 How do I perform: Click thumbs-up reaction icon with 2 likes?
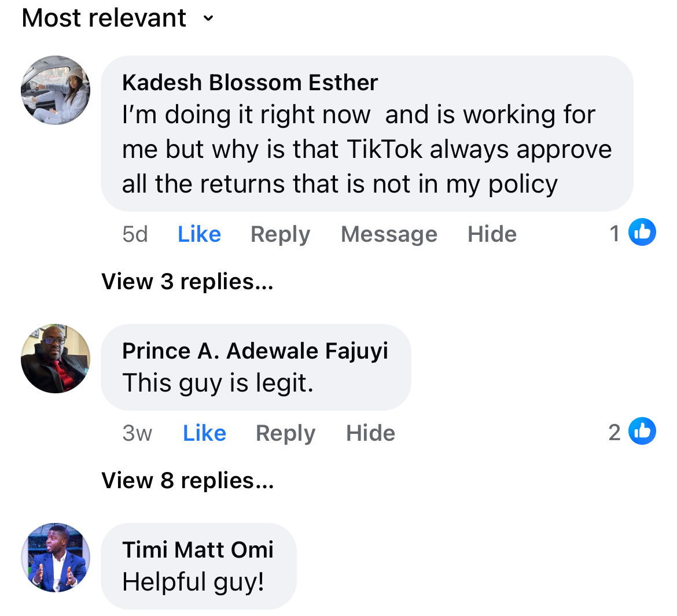tap(642, 431)
